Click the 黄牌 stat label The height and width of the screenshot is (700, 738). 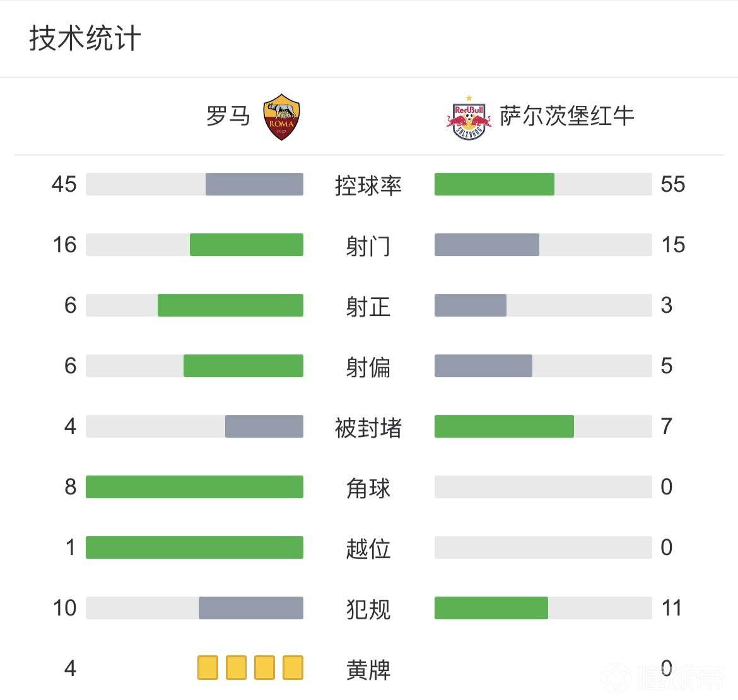tap(368, 668)
